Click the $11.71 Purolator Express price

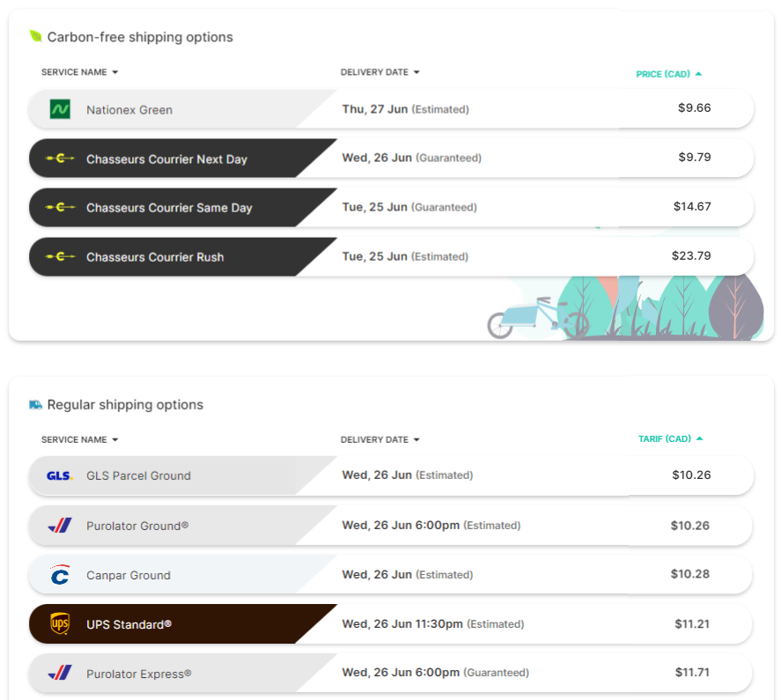692,673
